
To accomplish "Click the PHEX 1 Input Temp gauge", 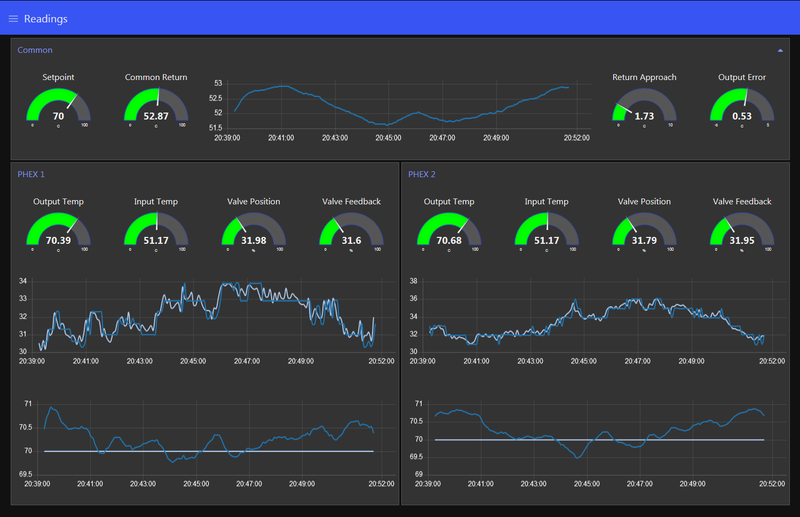I will click(156, 230).
